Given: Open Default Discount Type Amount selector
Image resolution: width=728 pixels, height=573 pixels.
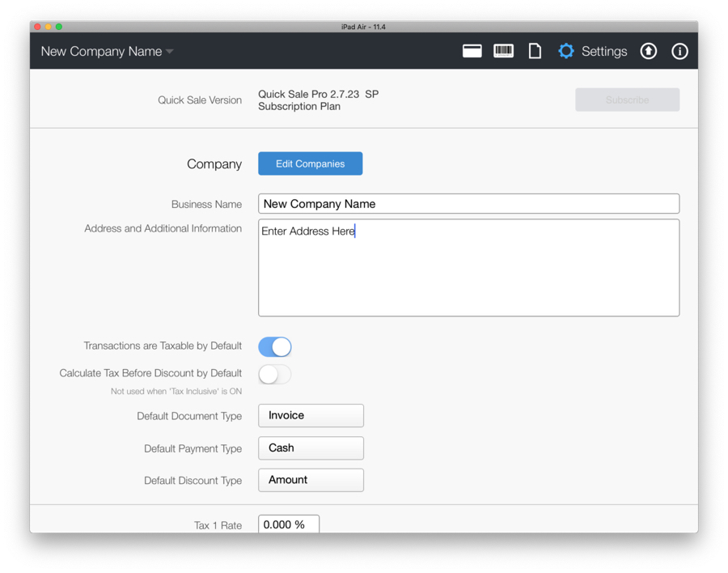Looking at the screenshot, I should pyautogui.click(x=311, y=480).
